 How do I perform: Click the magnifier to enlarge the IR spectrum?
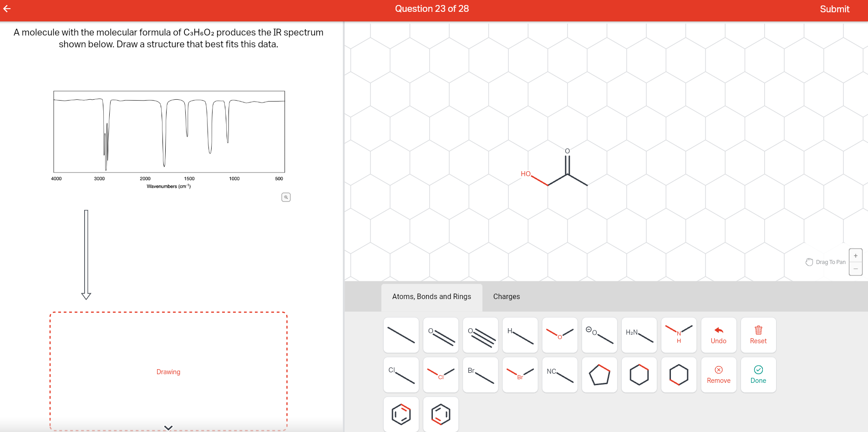pos(286,197)
